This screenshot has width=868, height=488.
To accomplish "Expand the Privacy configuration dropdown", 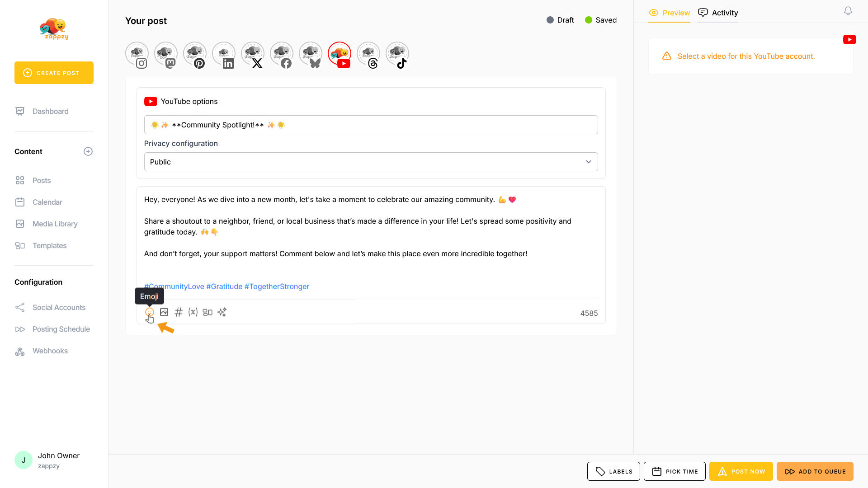I will click(371, 162).
